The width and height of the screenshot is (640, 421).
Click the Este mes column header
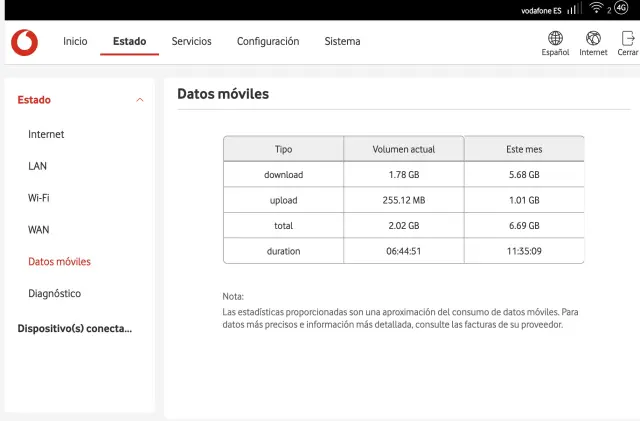click(524, 149)
